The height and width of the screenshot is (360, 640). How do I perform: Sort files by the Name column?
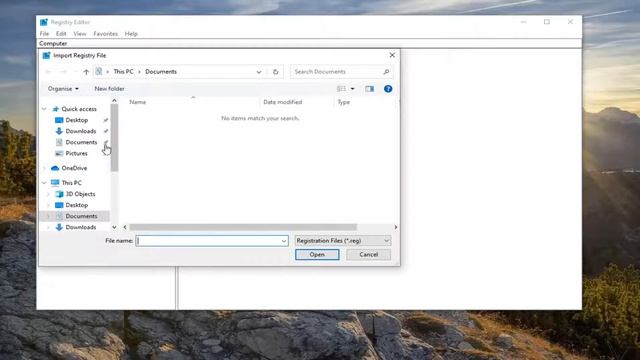click(138, 102)
